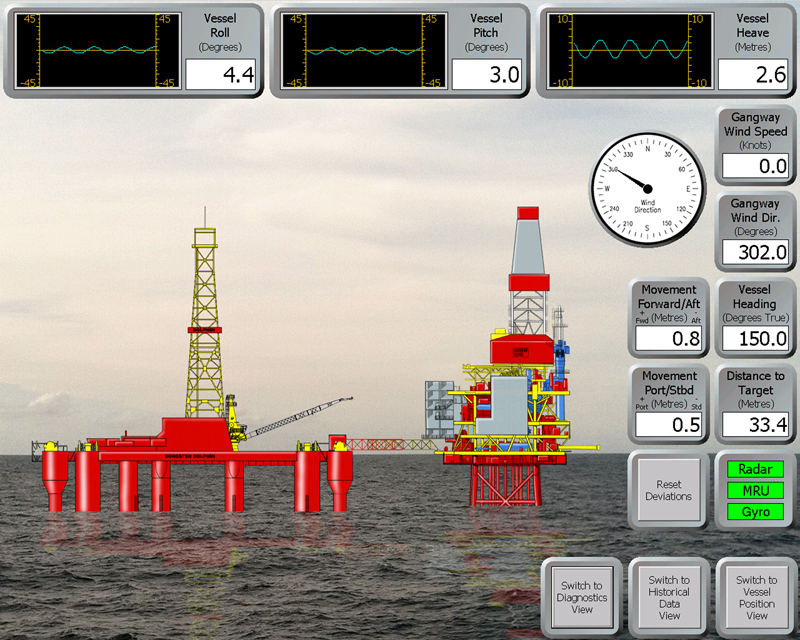The image size is (800, 640).
Task: Open the Historical Data View
Action: (669, 597)
